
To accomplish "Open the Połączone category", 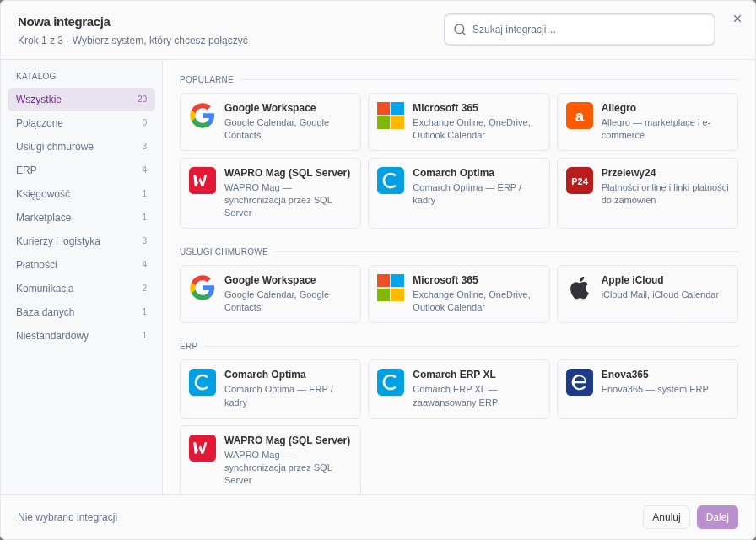I will (81, 123).
